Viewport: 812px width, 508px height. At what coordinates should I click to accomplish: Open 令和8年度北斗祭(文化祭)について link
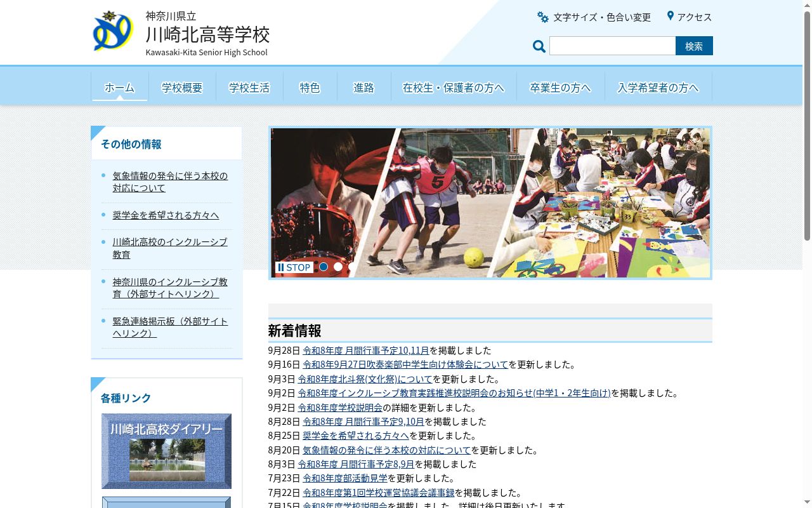365,379
